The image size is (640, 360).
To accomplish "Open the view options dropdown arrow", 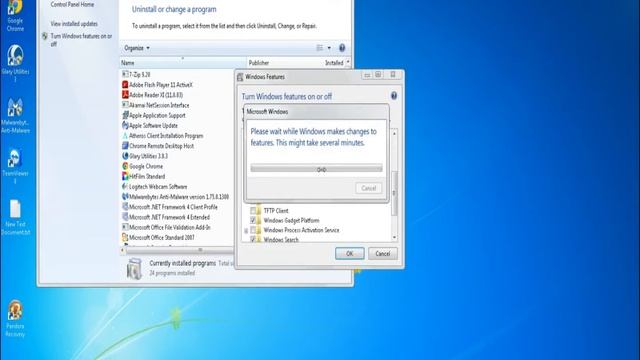I will [x=329, y=48].
